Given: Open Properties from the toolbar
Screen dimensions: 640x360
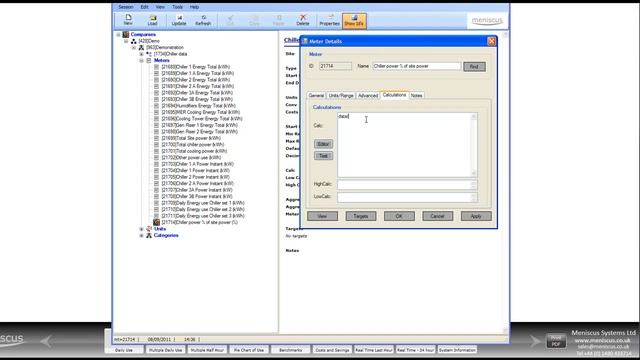Looking at the screenshot, I should (329, 20).
